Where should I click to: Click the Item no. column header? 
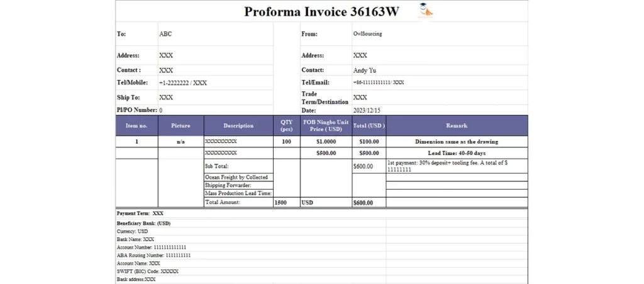click(x=136, y=126)
